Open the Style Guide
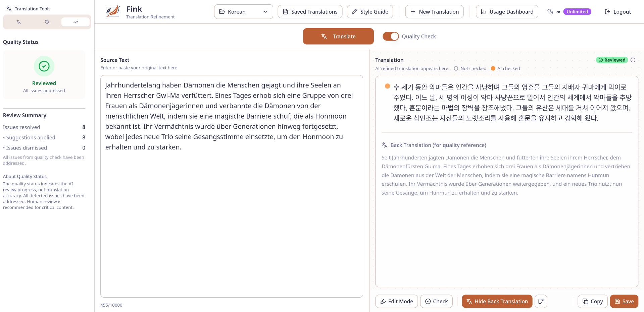Image resolution: width=644 pixels, height=312 pixels. pyautogui.click(x=370, y=11)
